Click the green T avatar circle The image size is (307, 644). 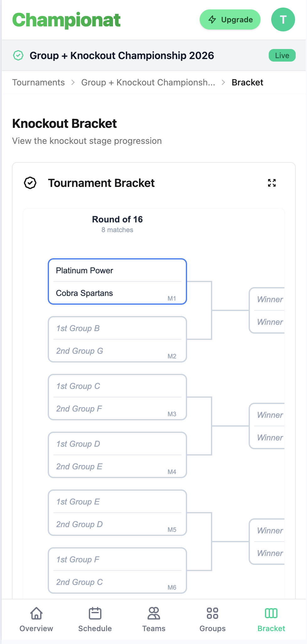pos(283,19)
